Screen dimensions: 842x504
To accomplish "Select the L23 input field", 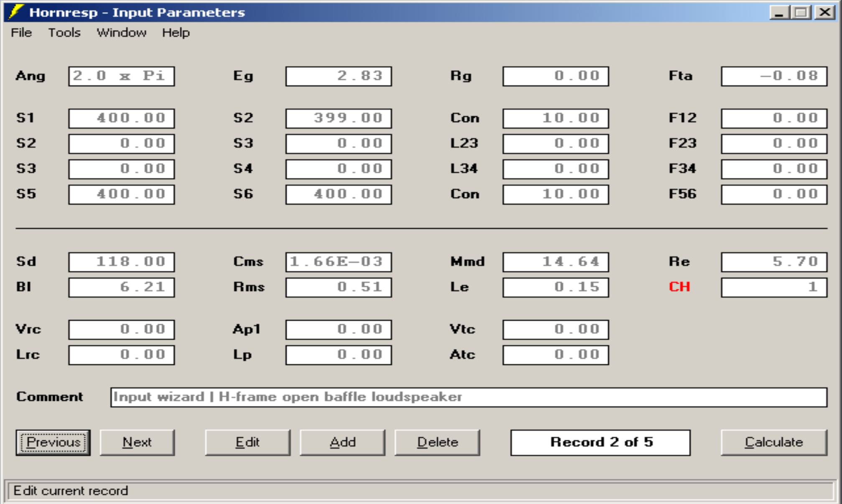I will [556, 143].
